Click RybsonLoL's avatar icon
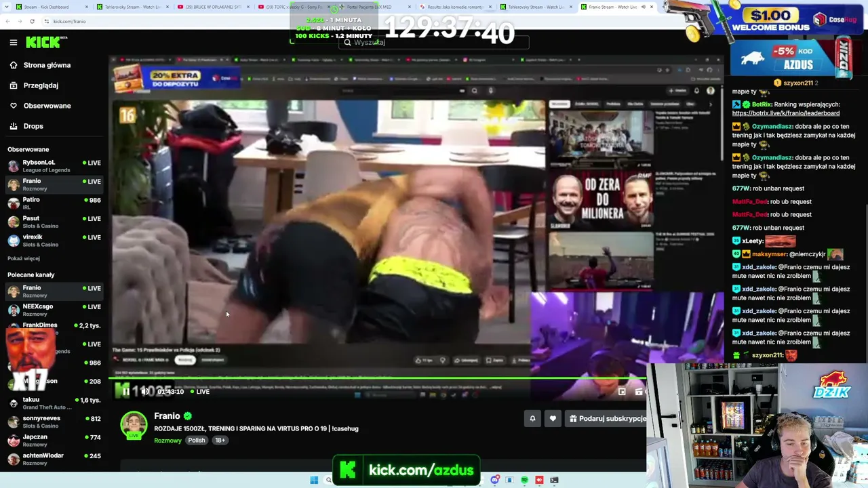 14,166
